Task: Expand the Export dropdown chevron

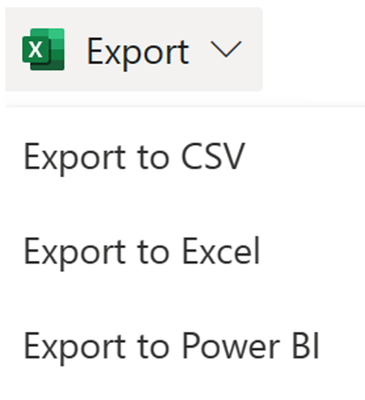Action: [226, 50]
